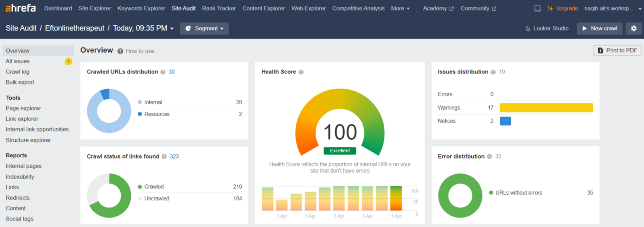Open Indexability report
Viewport: 644px width, 227px height.
(x=20, y=177)
